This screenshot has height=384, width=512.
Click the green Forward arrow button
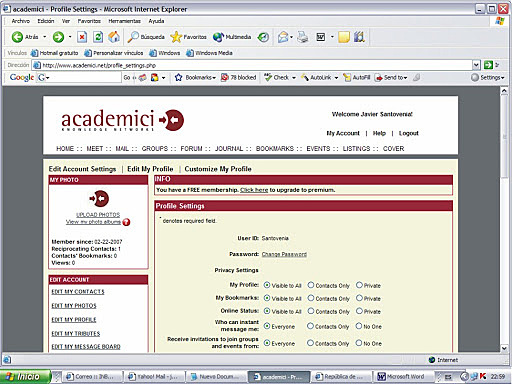[x=58, y=37]
